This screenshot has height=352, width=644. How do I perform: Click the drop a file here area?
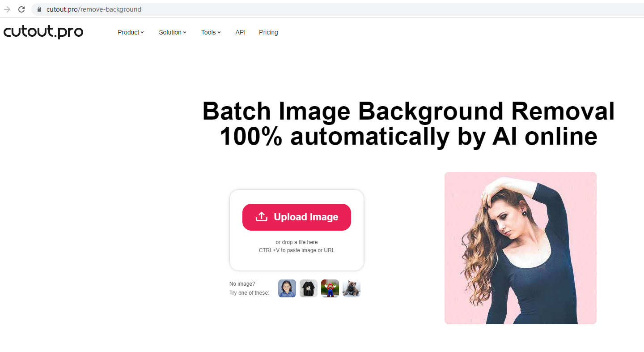pos(297,242)
